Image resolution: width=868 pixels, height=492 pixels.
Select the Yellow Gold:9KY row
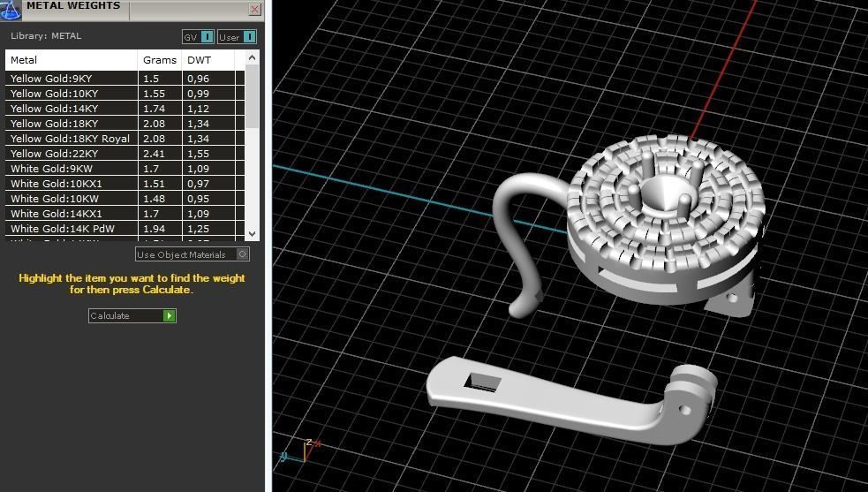coord(125,79)
